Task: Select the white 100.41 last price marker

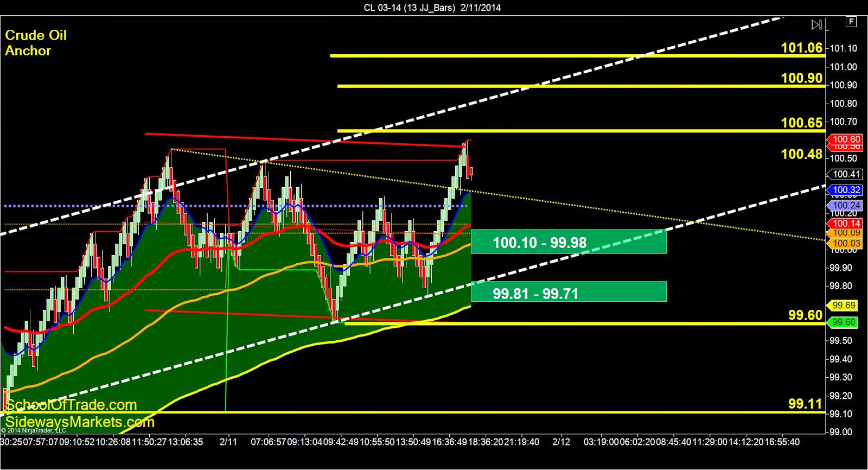Action: click(x=846, y=174)
